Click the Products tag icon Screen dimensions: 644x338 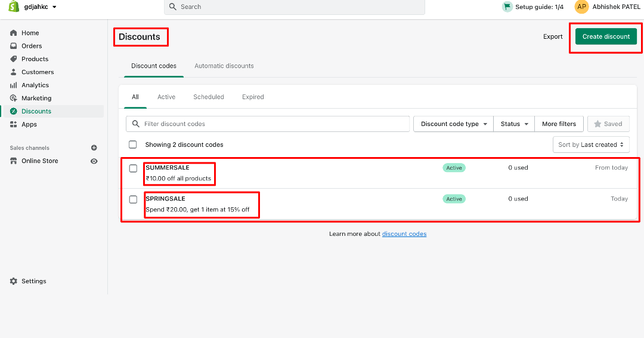click(14, 59)
